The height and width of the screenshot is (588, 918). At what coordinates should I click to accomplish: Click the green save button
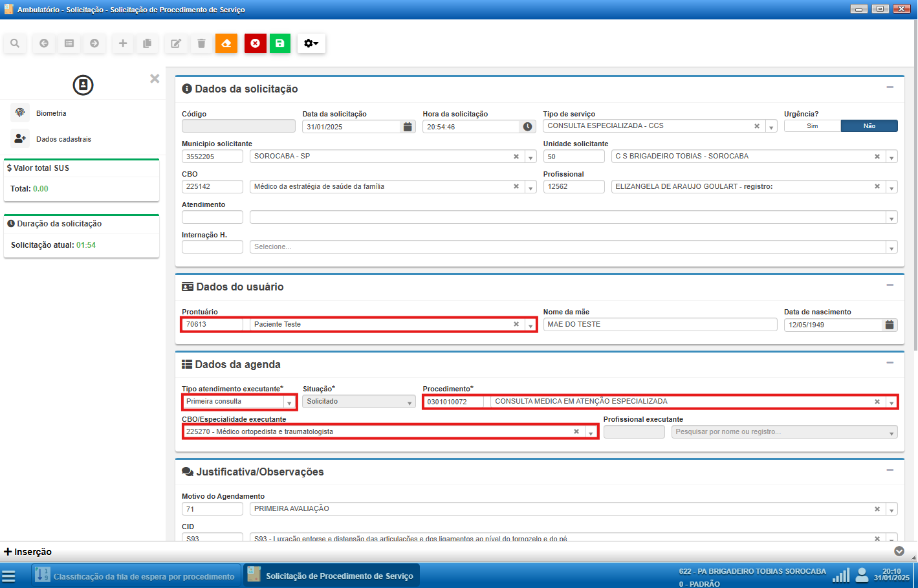coord(279,43)
